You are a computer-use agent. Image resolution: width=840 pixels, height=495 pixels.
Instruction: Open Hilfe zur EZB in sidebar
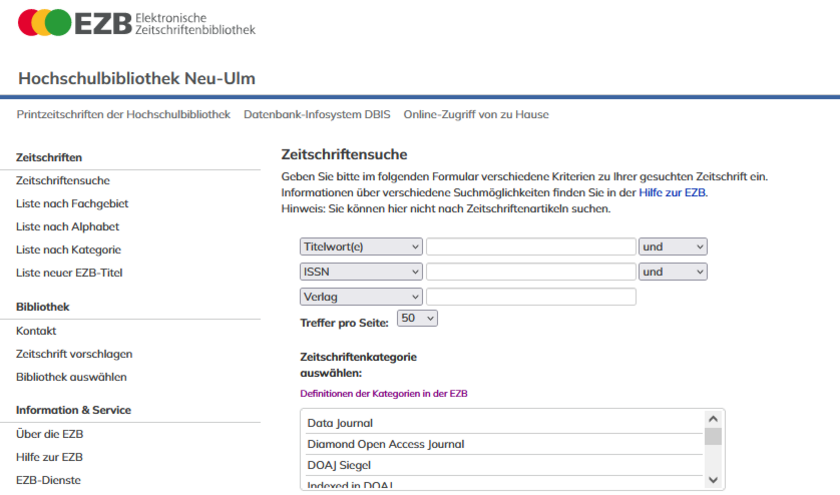(x=49, y=457)
